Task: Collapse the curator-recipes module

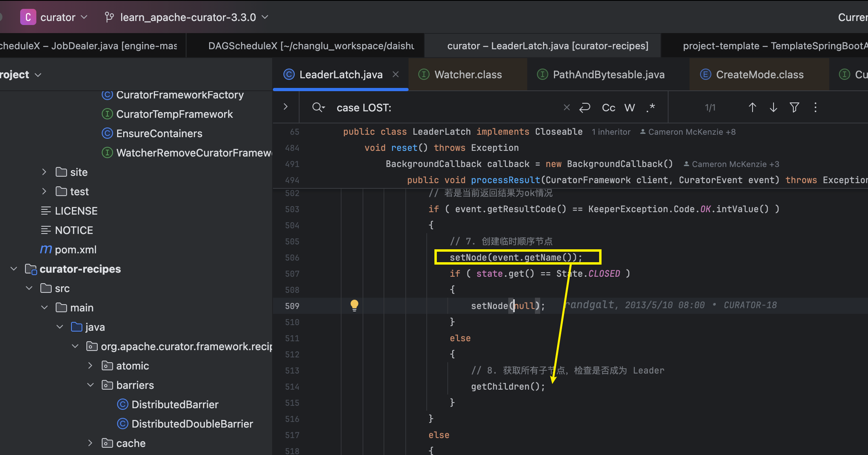Action: point(14,269)
